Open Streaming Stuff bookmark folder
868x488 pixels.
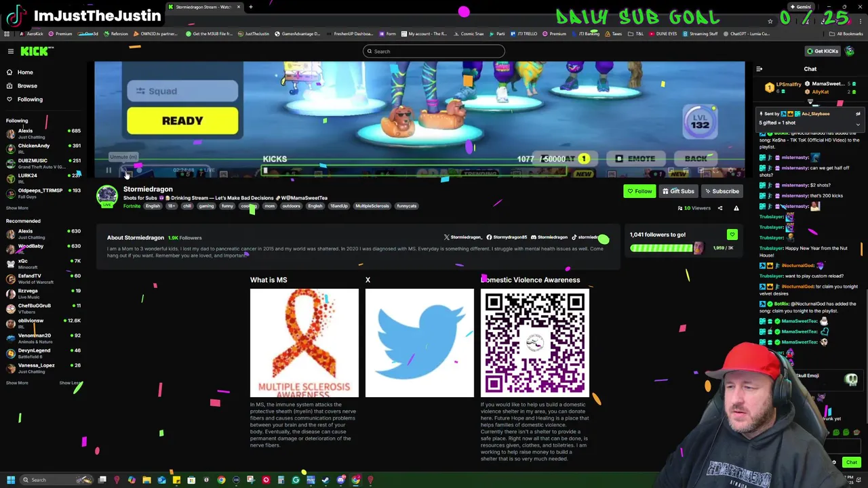[701, 34]
